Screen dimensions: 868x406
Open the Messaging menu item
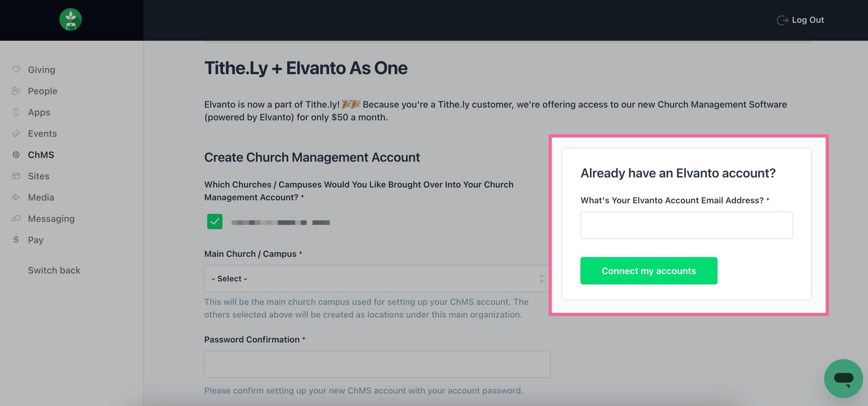point(51,219)
